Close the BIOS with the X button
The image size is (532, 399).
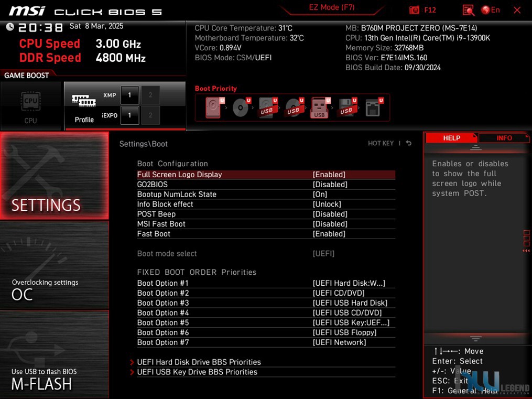[x=517, y=10]
